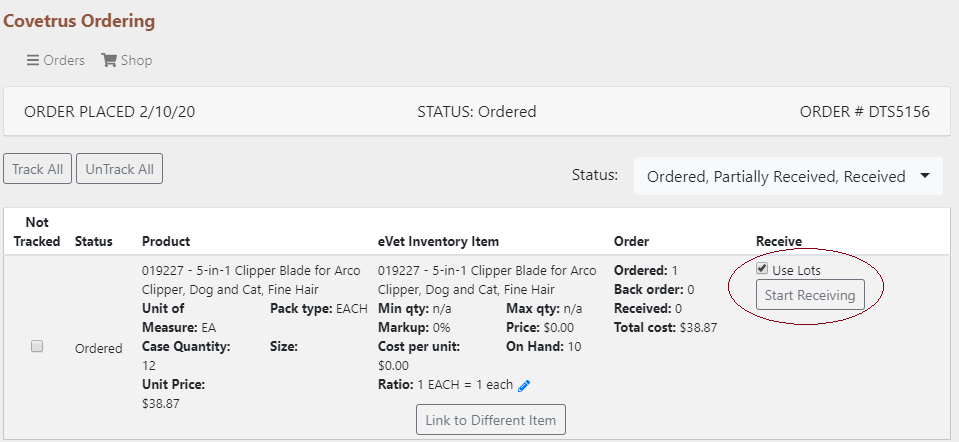Edit ratio with the pencil icon

(524, 386)
